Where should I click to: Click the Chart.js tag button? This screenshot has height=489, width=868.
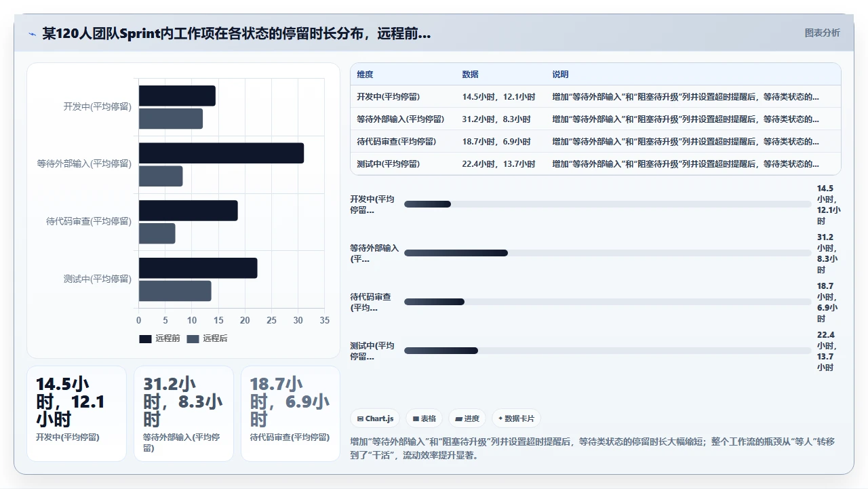[x=375, y=418]
